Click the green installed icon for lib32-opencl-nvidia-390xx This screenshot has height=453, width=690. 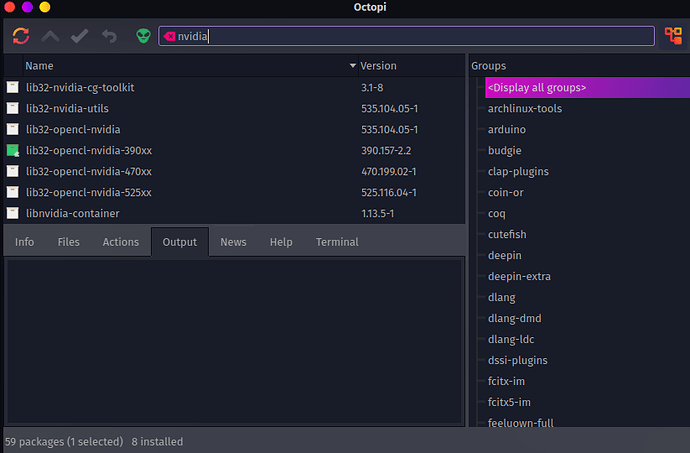pos(13,151)
